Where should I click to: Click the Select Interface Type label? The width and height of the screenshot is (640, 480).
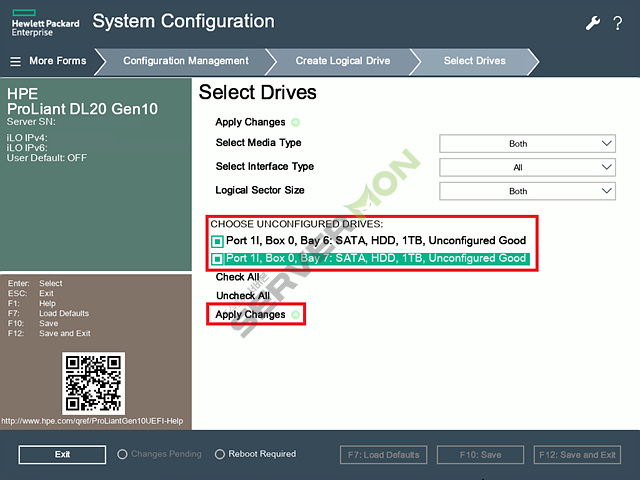point(265,167)
